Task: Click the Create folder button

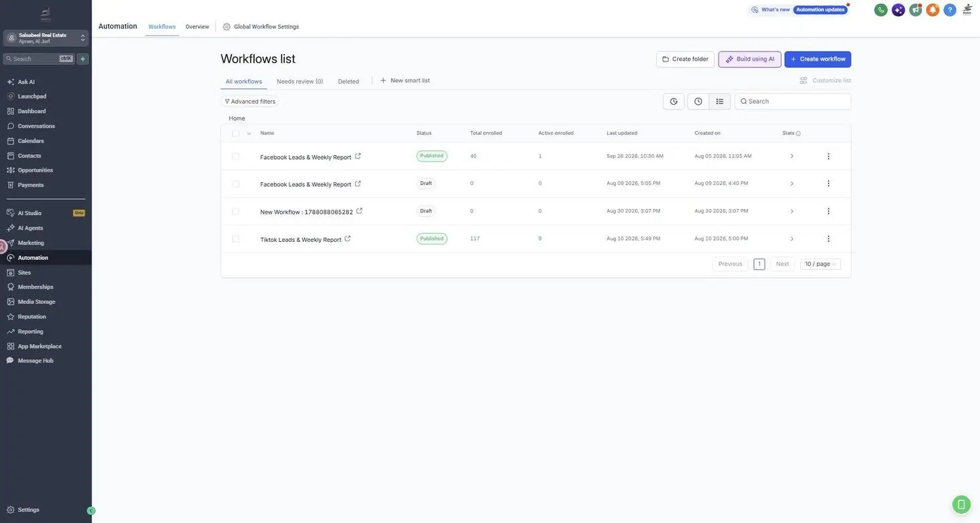Action: tap(685, 59)
